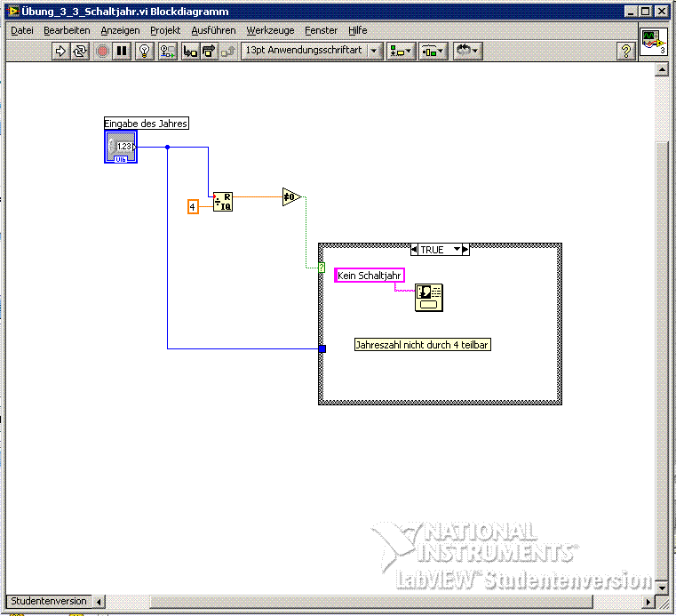Open the 13pt Anwendungsschriftart font dropdown

pyautogui.click(x=312, y=51)
